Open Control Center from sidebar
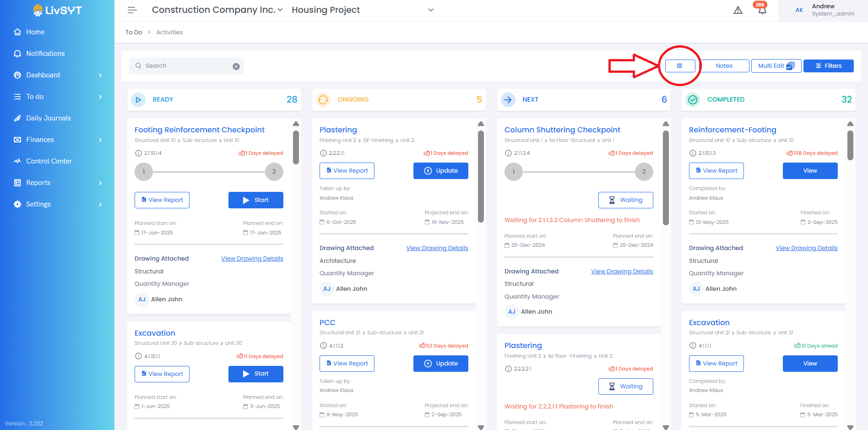868x430 pixels. [49, 161]
